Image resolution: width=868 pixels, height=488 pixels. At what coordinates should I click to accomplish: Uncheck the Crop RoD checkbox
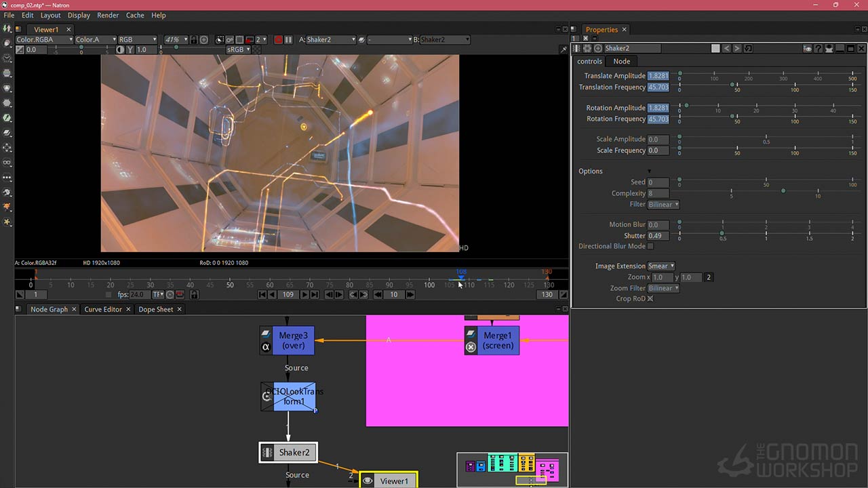point(650,299)
